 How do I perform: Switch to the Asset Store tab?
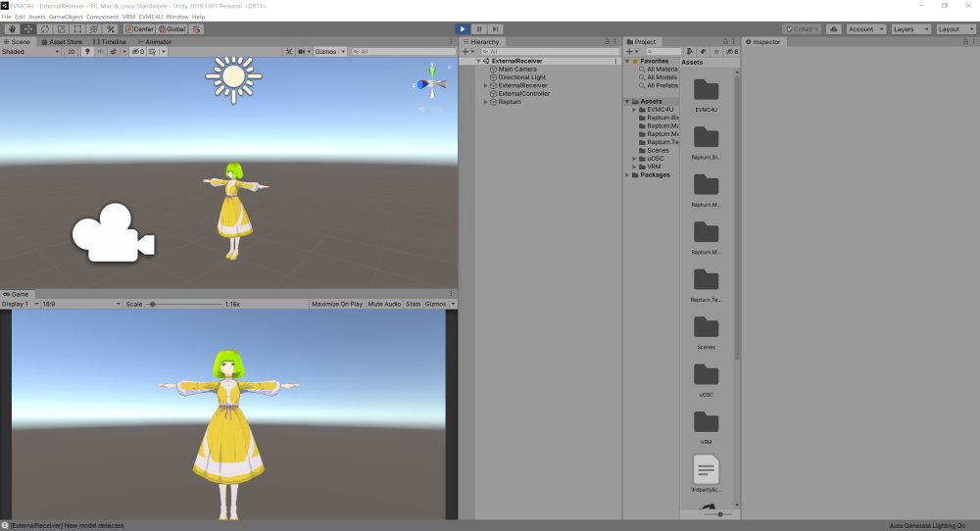pos(61,42)
